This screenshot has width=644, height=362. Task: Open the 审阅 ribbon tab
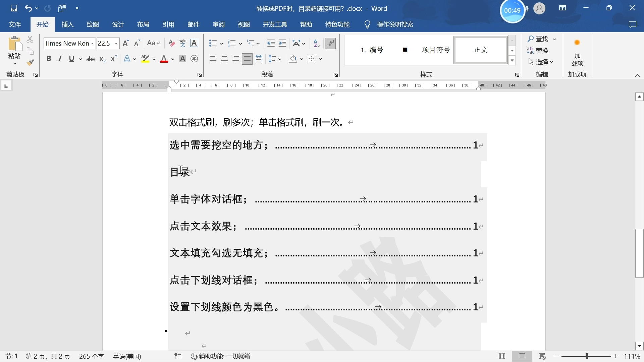(219, 24)
